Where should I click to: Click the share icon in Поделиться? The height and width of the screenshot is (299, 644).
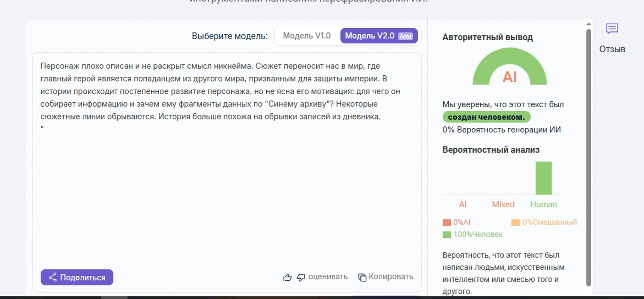(53, 277)
